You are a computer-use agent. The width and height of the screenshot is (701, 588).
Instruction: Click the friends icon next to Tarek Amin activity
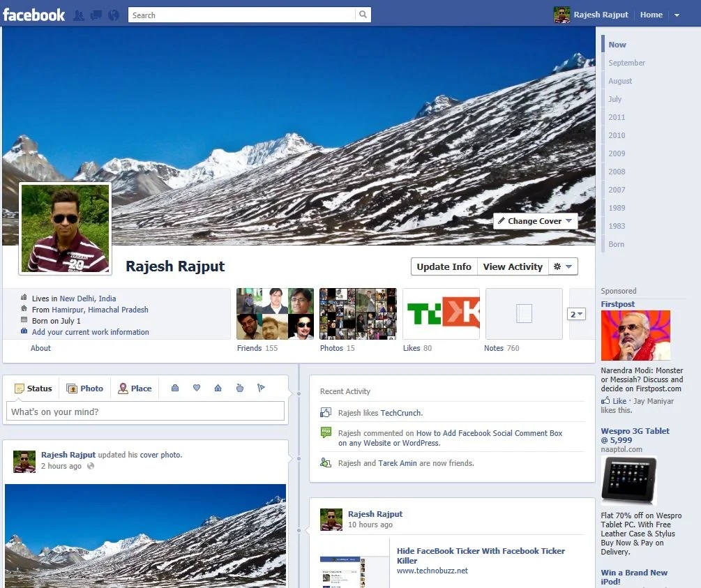tap(326, 463)
